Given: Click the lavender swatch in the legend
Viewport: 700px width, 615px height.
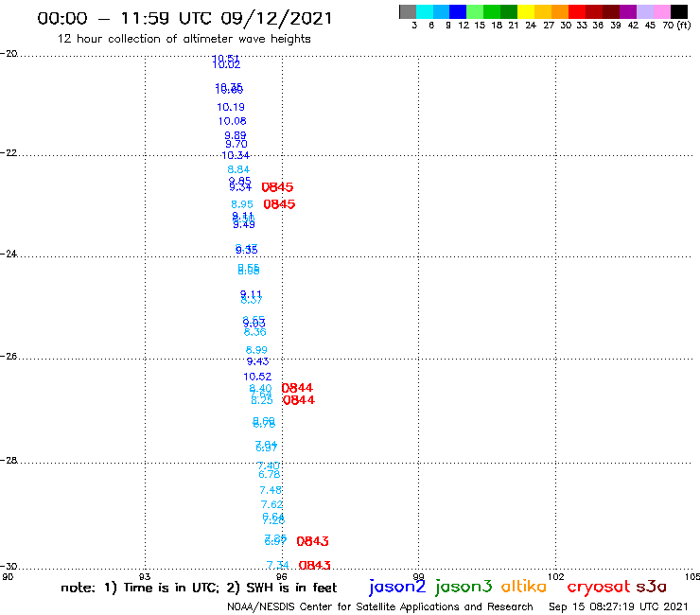Looking at the screenshot, I should [644, 11].
